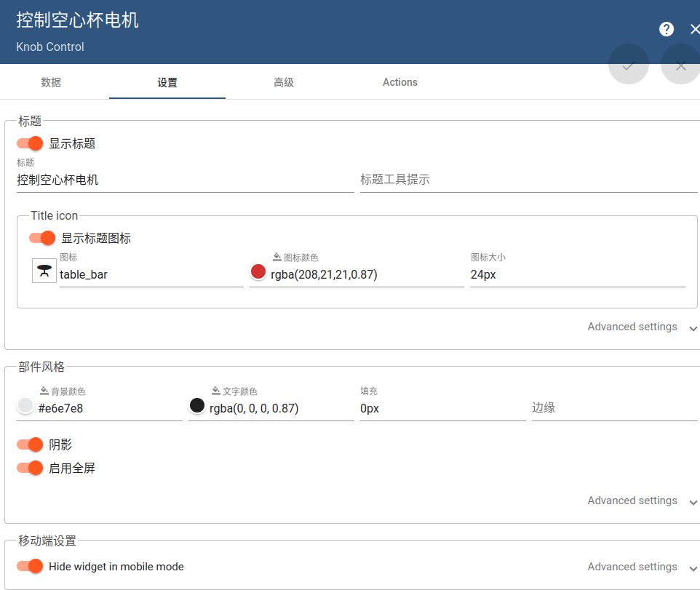Discard changes with the round X button
The height and width of the screenshot is (590, 700).
(680, 64)
